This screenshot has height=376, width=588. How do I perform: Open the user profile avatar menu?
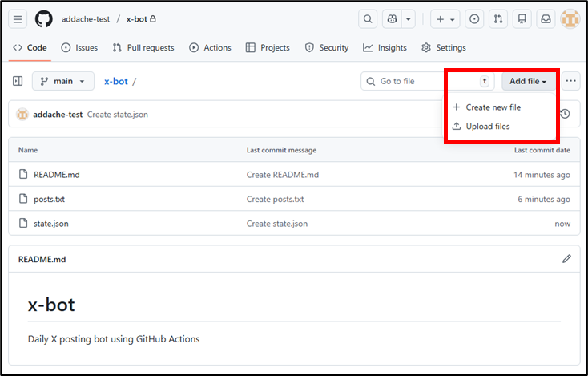click(x=570, y=18)
